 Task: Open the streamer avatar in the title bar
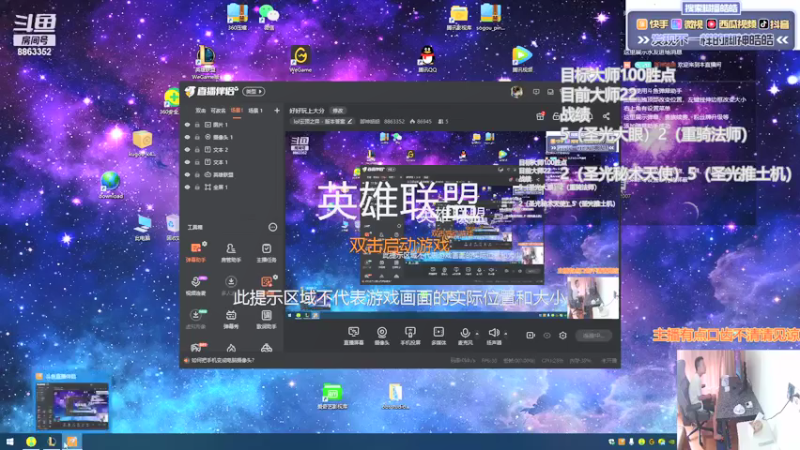click(516, 91)
